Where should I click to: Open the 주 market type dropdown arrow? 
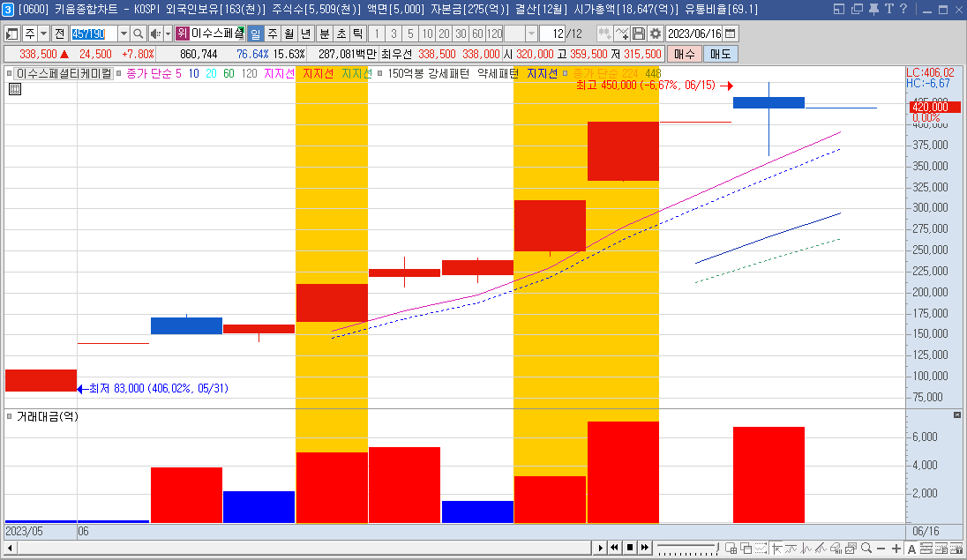click(43, 34)
